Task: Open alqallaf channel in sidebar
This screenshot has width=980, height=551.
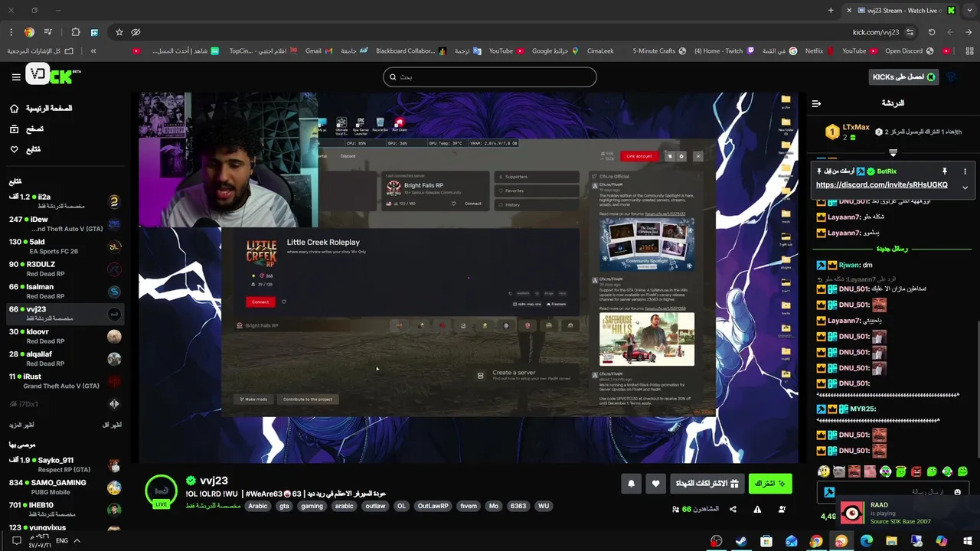Action: (x=65, y=358)
